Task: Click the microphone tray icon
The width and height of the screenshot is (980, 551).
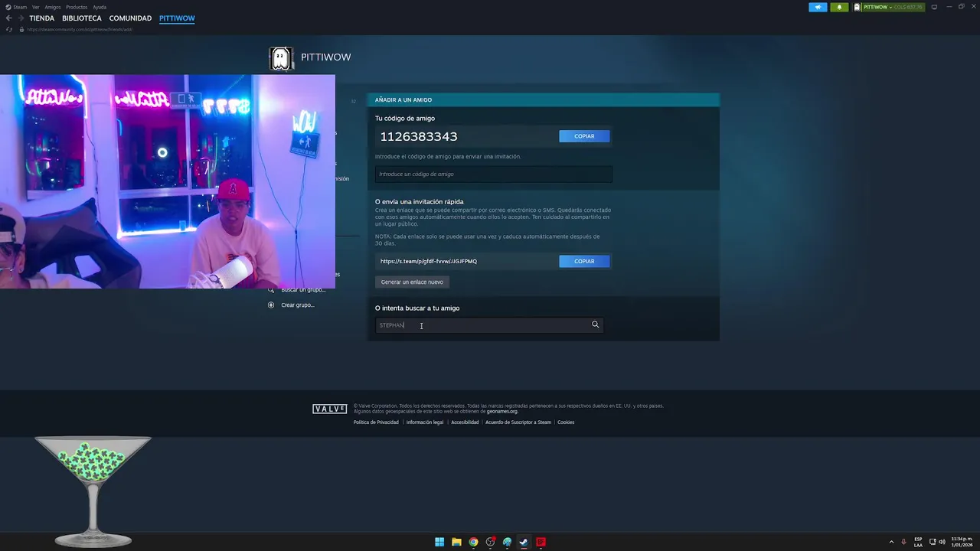Action: pos(904,542)
